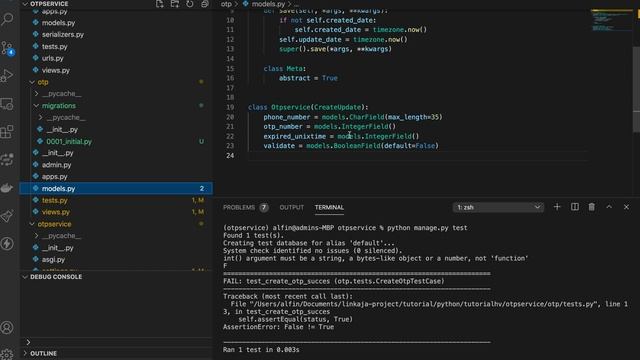The image size is (640, 360).
Task: Select terminal from 1: zsh dropdown
Action: click(498, 207)
